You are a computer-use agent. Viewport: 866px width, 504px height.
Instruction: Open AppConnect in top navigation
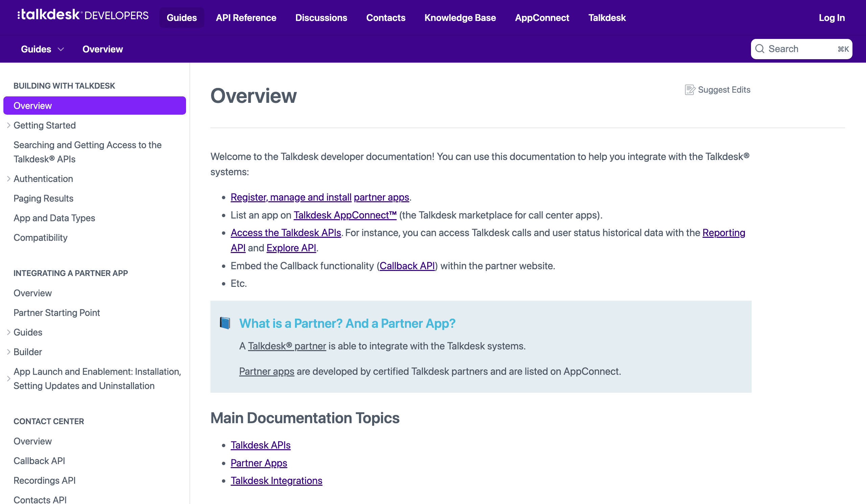click(x=542, y=18)
